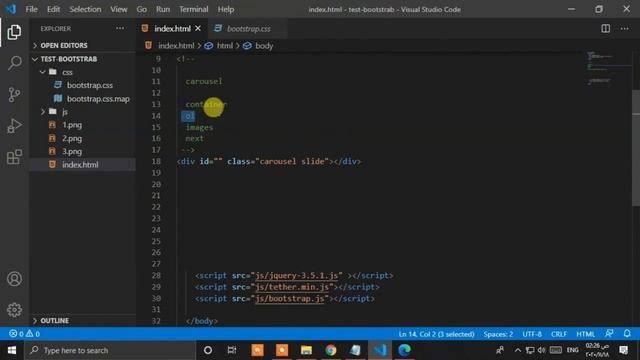Click Ln 14, Col 2 status entry
This screenshot has width=640, height=360.
coord(436,334)
